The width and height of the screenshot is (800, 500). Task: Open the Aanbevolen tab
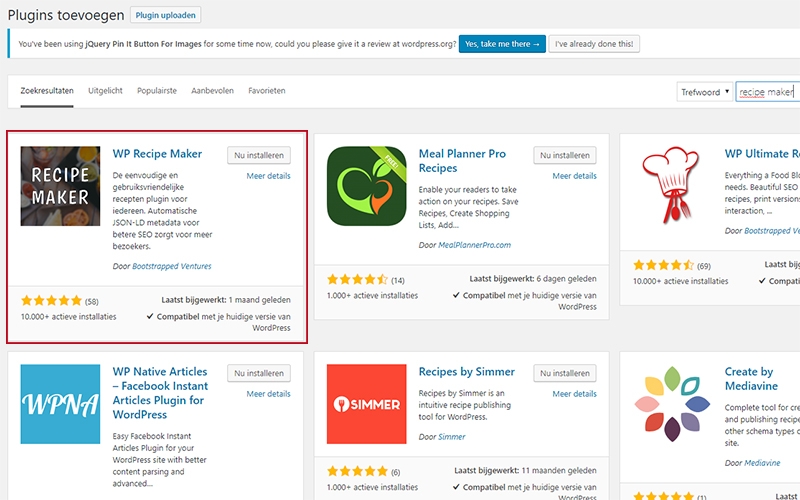pos(212,91)
